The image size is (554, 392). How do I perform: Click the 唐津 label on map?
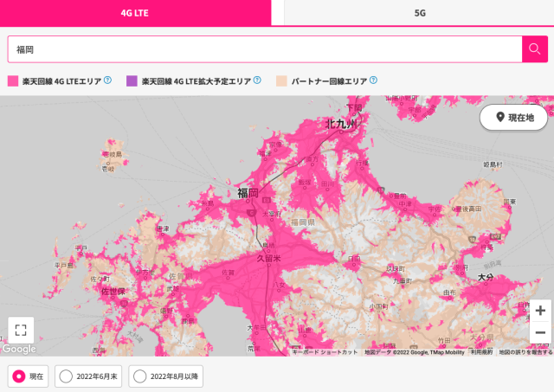coord(163,228)
